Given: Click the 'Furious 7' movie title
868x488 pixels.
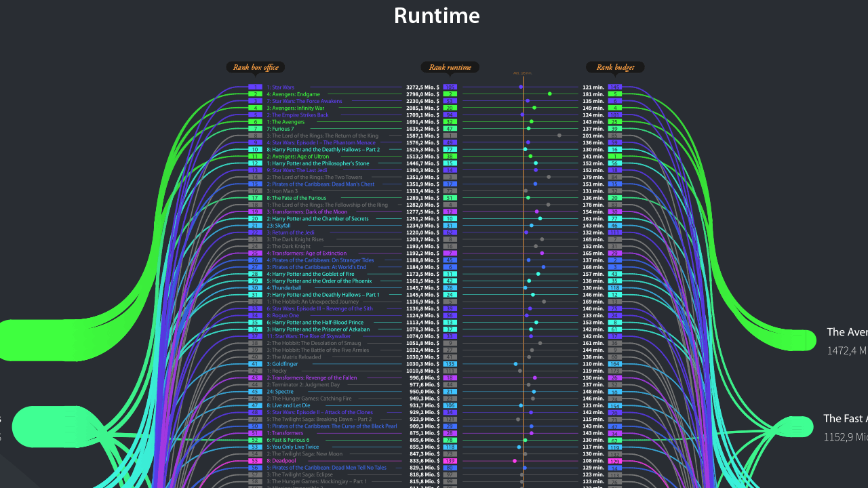Looking at the screenshot, I should pyautogui.click(x=280, y=129).
